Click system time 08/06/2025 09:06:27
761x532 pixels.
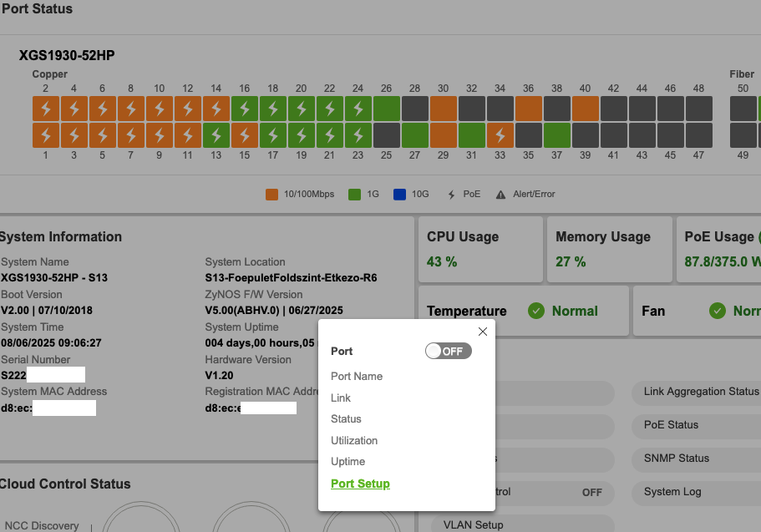(51, 342)
